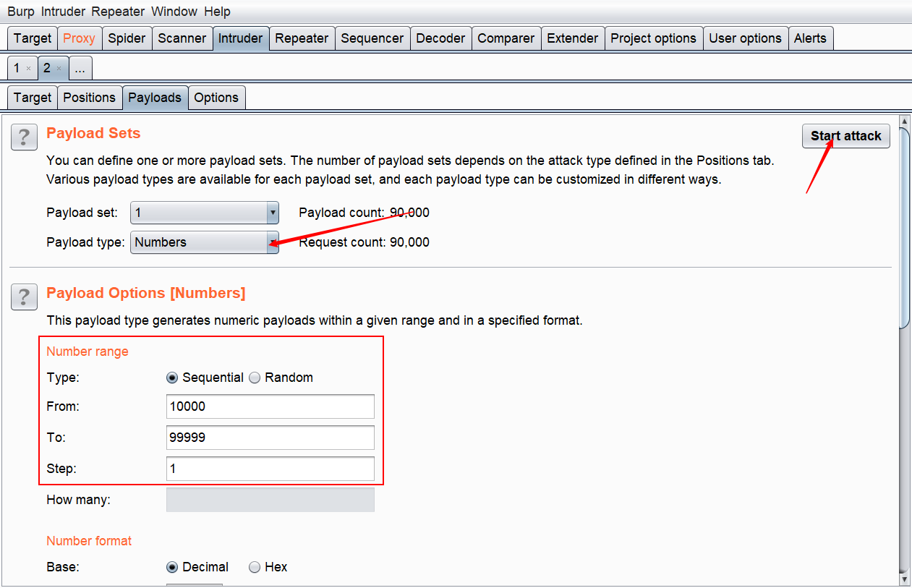Close attack tab 2 with its x
Viewport: 912px width, 588px height.
click(x=59, y=69)
